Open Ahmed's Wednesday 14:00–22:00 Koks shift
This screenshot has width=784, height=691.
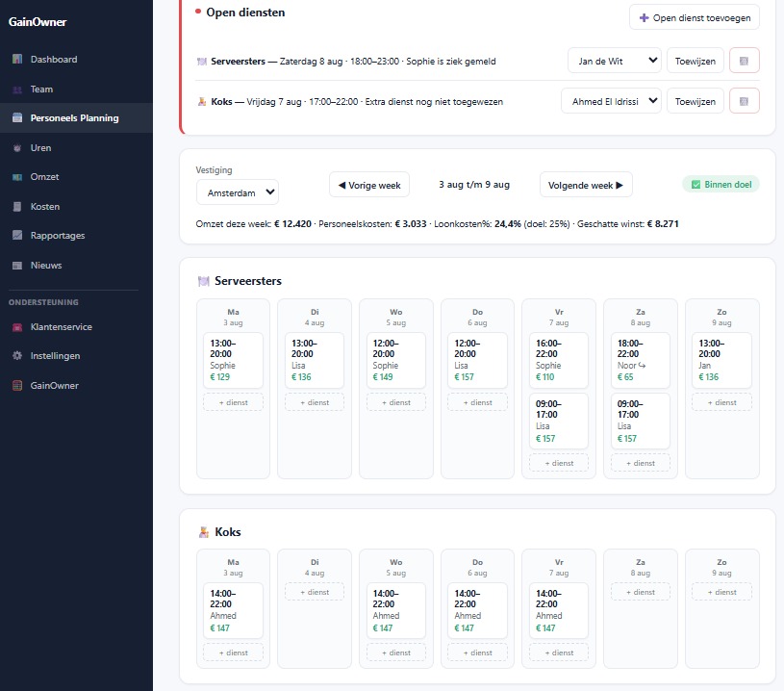click(396, 610)
